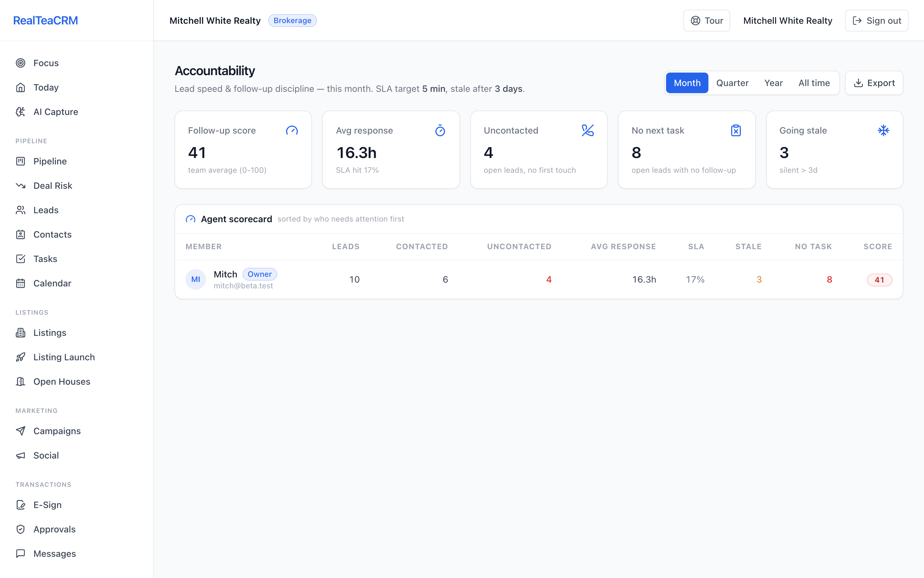The width and height of the screenshot is (924, 578).
Task: Click the Tasks checkbox icon
Action: [21, 259]
